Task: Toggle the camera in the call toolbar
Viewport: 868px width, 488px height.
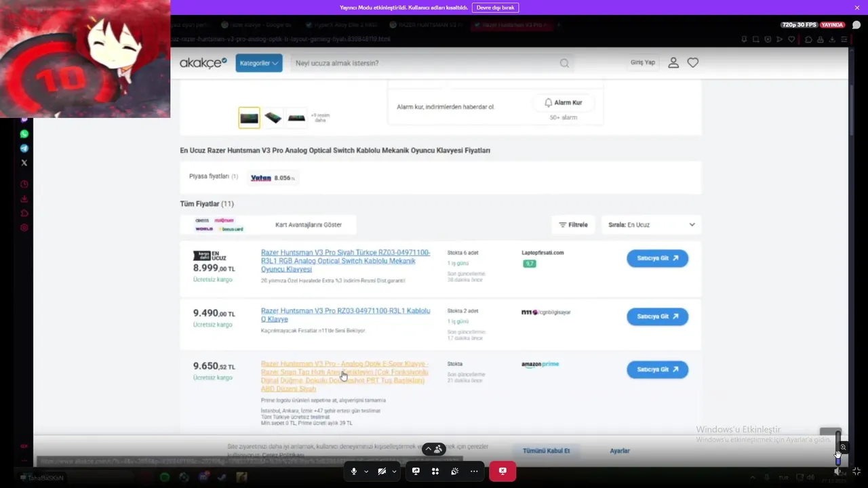Action: [x=382, y=471]
